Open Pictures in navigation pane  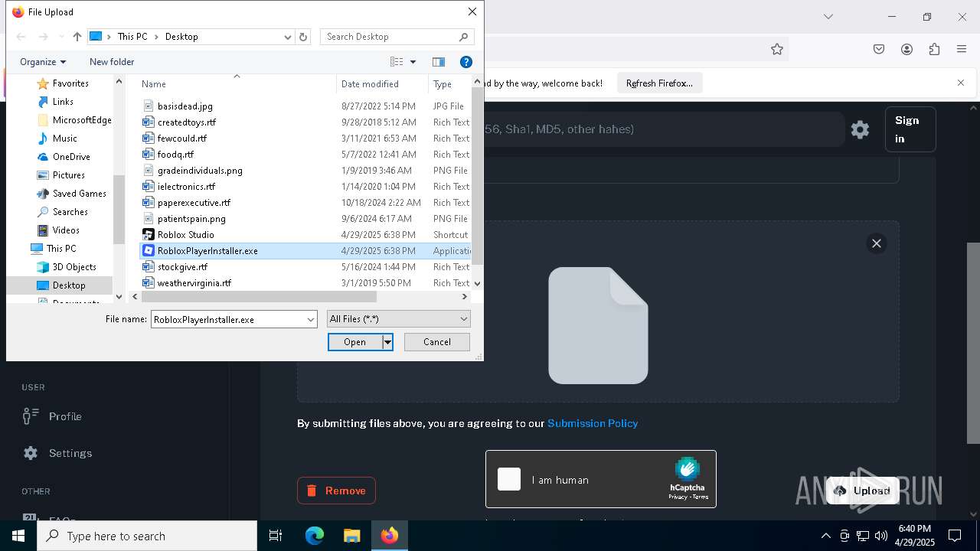pyautogui.click(x=68, y=175)
